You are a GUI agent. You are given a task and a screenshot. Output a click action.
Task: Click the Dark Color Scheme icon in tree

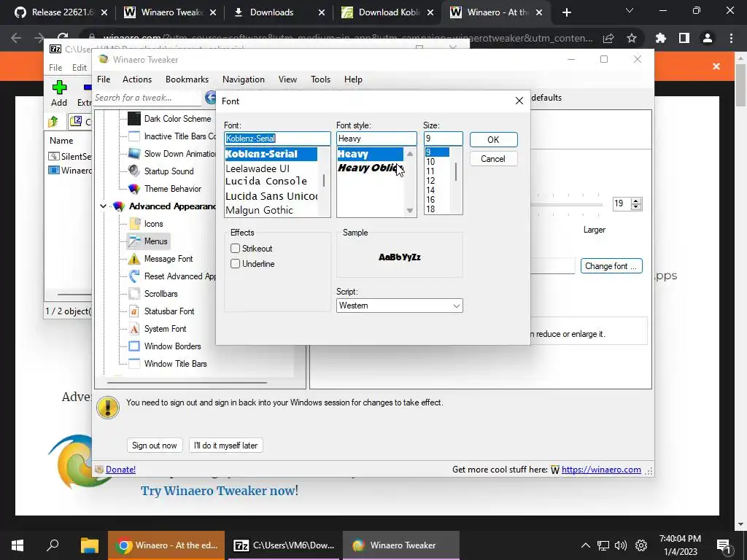tap(134, 119)
